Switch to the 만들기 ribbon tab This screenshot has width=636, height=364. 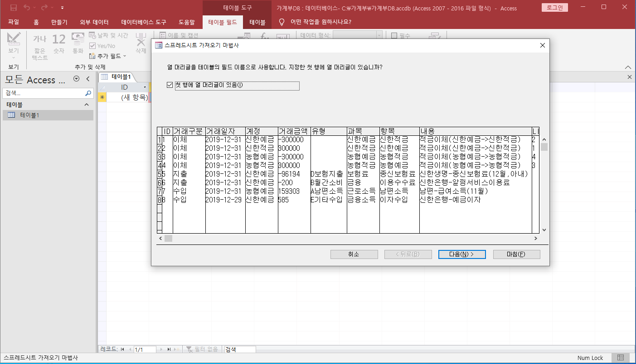[x=59, y=22]
